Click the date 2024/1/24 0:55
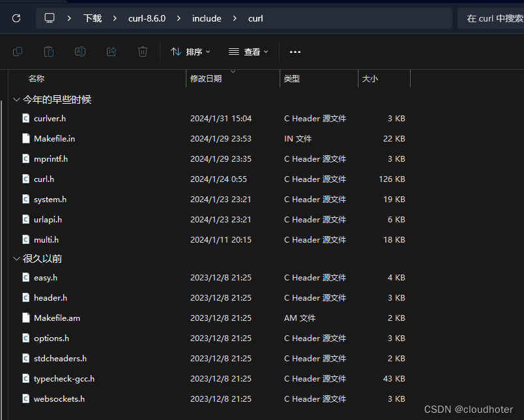This screenshot has height=420, width=524. (x=218, y=179)
